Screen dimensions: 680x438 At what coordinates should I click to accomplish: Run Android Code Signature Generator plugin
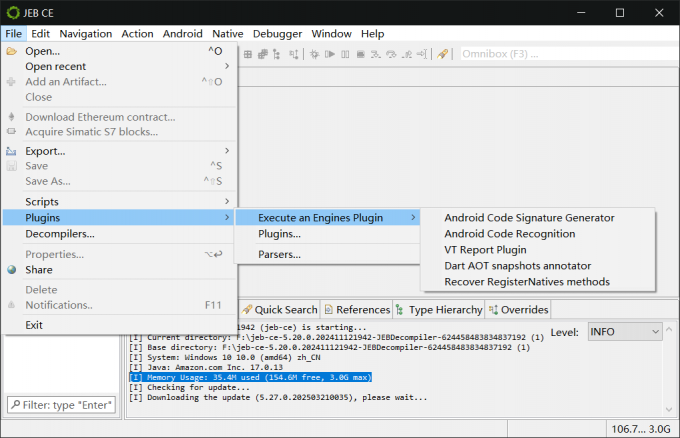click(538, 218)
